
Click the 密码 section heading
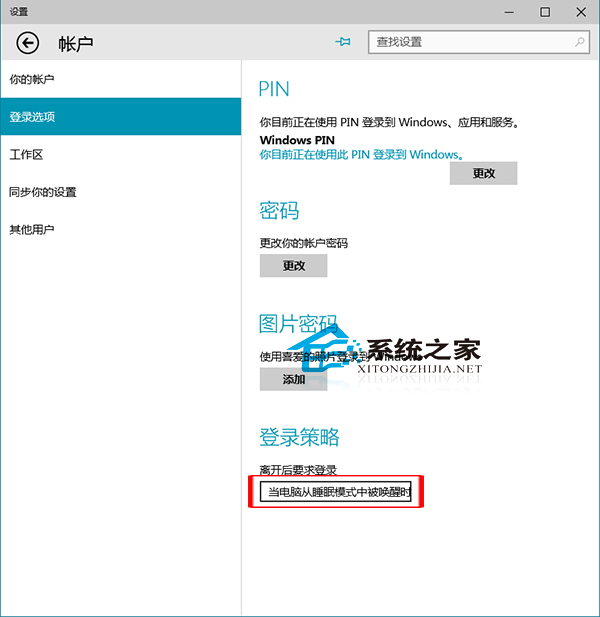click(279, 210)
